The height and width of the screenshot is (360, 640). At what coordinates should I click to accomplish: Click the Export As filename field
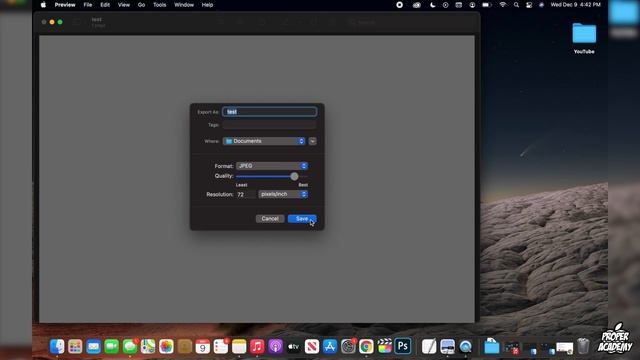(269, 111)
